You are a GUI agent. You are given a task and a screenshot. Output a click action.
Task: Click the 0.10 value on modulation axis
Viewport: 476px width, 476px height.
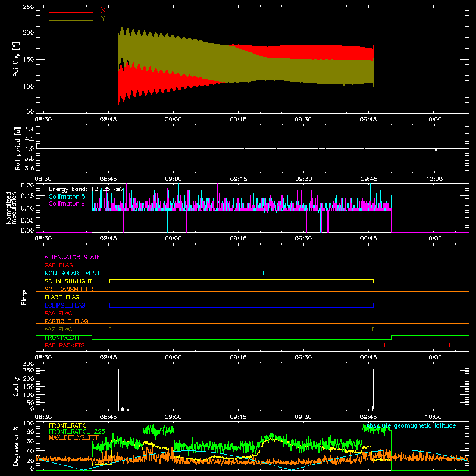[27, 208]
